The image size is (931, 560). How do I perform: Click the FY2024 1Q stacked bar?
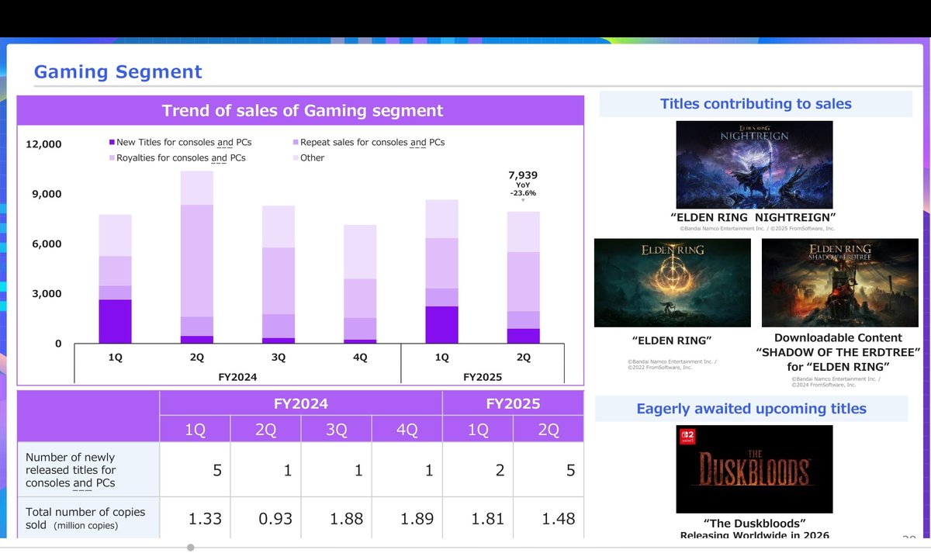[x=115, y=279]
